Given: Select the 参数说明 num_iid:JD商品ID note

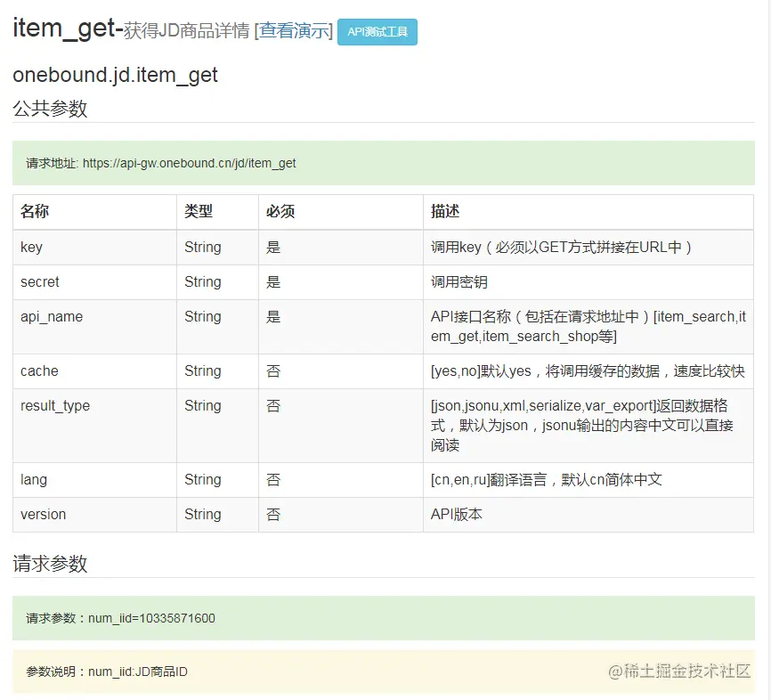Looking at the screenshot, I should coord(107,672).
